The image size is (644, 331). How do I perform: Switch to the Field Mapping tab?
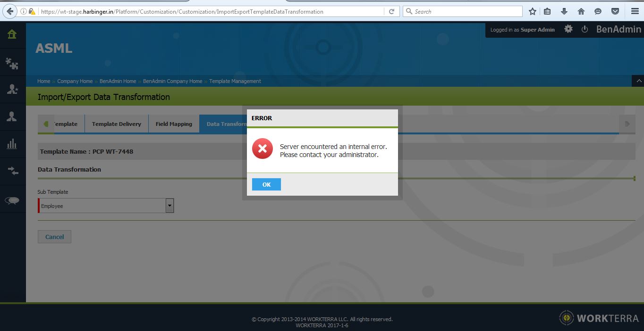[174, 124]
